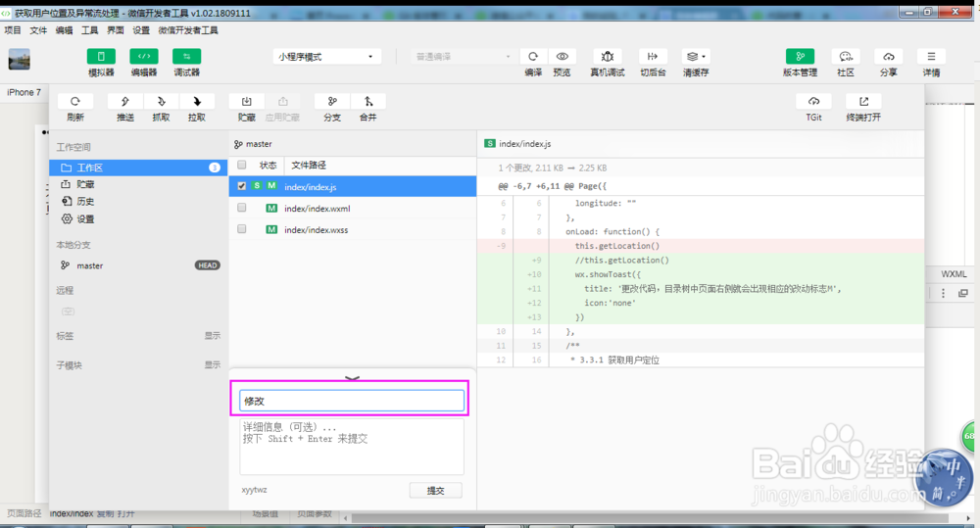Click 终端打开 open in terminal
The image size is (980, 528).
click(863, 101)
